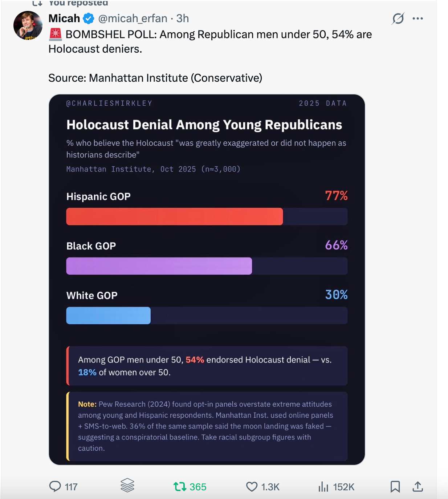The height and width of the screenshot is (499, 448).
Task: Click the display name Micah
Action: pyautogui.click(x=64, y=19)
